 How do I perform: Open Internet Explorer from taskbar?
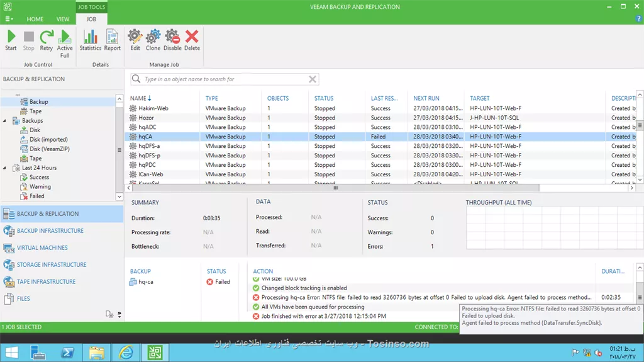(x=126, y=353)
